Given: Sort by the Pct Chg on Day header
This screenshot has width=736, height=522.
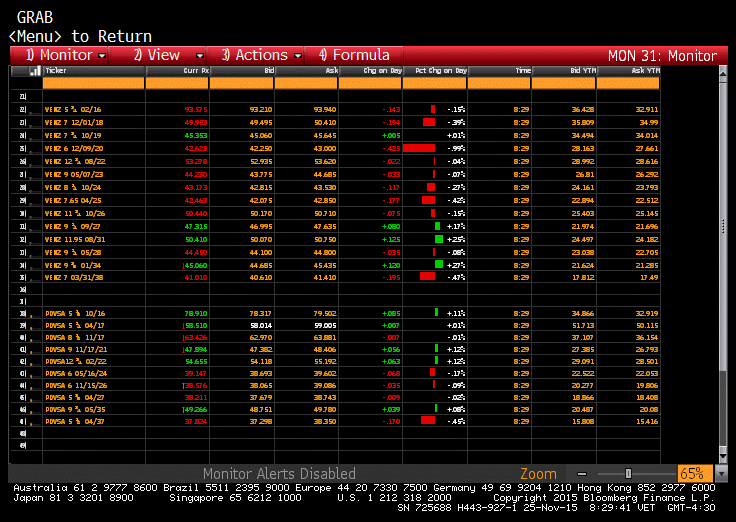Looking at the screenshot, I should tap(435, 71).
